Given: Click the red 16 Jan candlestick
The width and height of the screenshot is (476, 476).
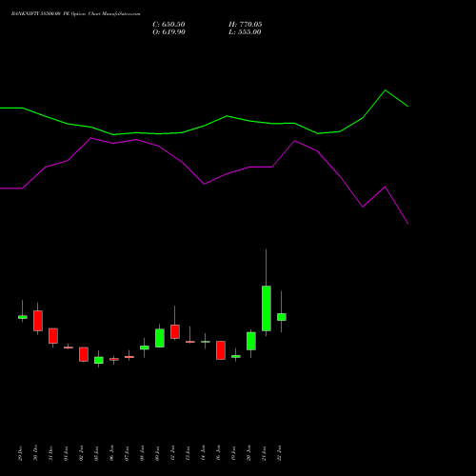Looking at the screenshot, I should 221,350.
